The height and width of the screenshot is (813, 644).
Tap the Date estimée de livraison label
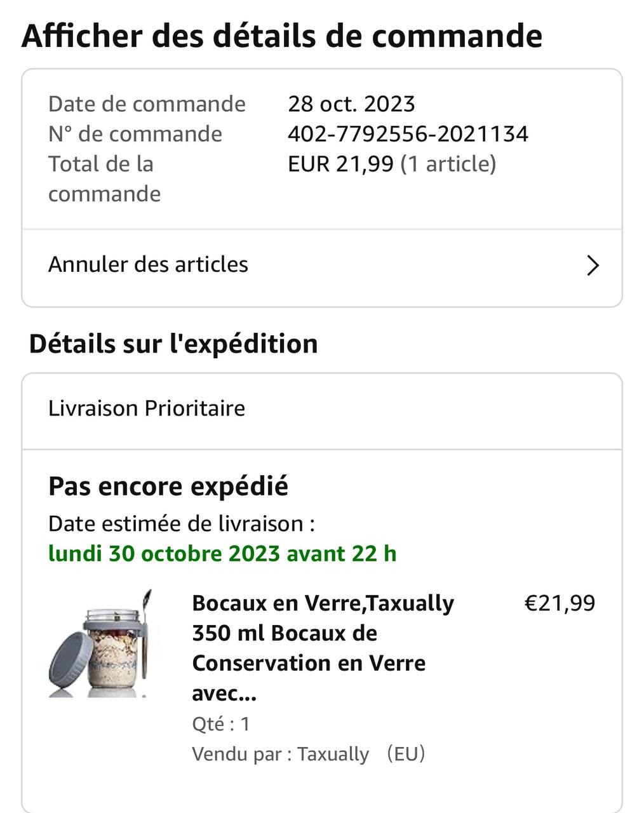(x=182, y=523)
